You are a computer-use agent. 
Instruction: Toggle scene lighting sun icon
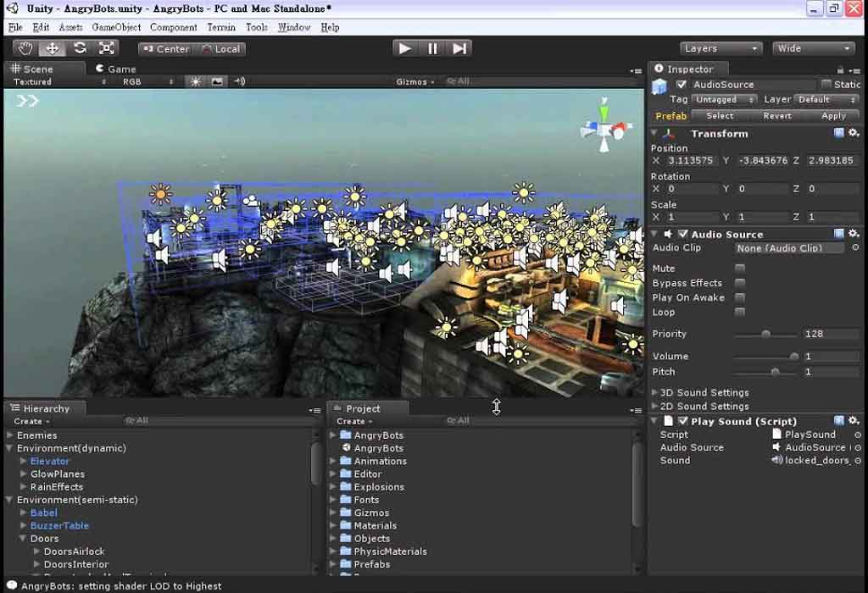[x=196, y=81]
